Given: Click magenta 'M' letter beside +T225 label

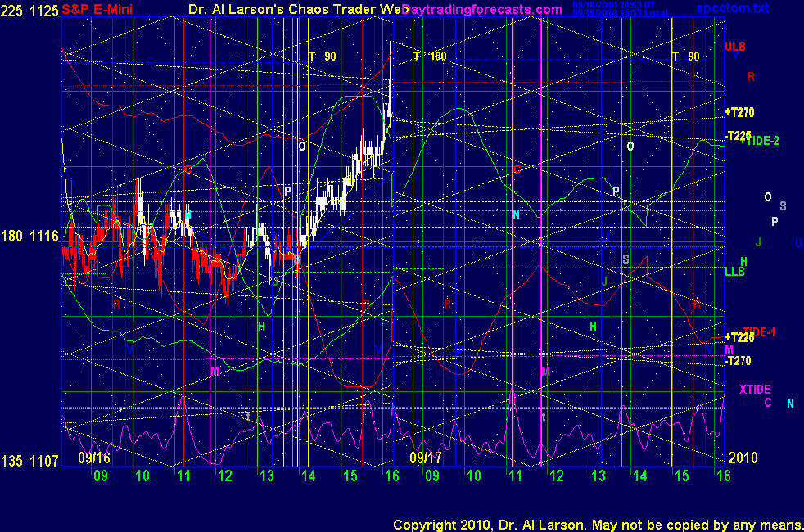Looking at the screenshot, I should point(729,350).
